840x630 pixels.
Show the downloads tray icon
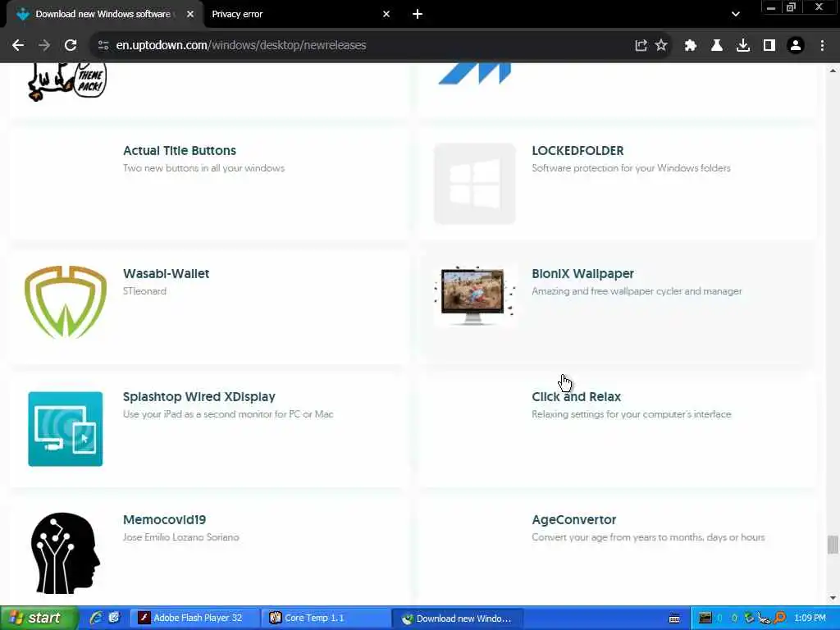743,46
